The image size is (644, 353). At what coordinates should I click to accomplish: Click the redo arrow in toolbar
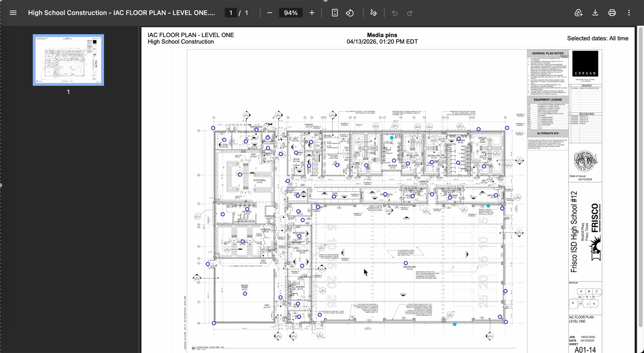[x=410, y=13]
